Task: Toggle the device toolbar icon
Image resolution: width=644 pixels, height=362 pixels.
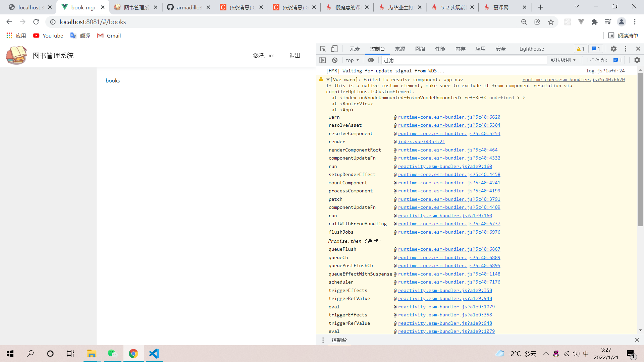Action: coord(334,49)
